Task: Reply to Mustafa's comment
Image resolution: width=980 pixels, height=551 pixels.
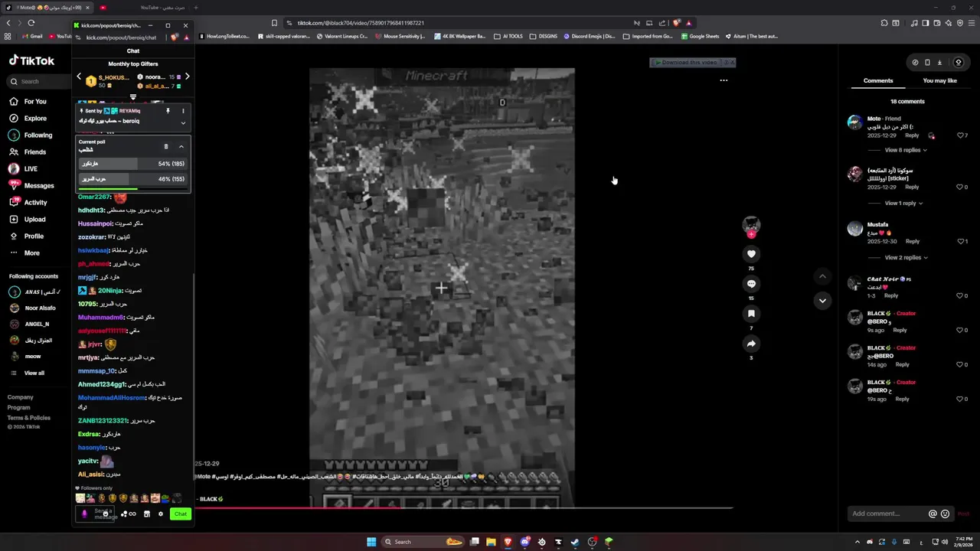Action: pyautogui.click(x=912, y=241)
